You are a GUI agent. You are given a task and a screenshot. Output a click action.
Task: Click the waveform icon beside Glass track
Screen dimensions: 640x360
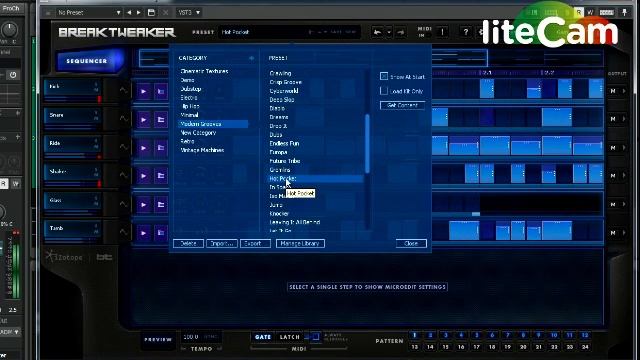(x=124, y=203)
